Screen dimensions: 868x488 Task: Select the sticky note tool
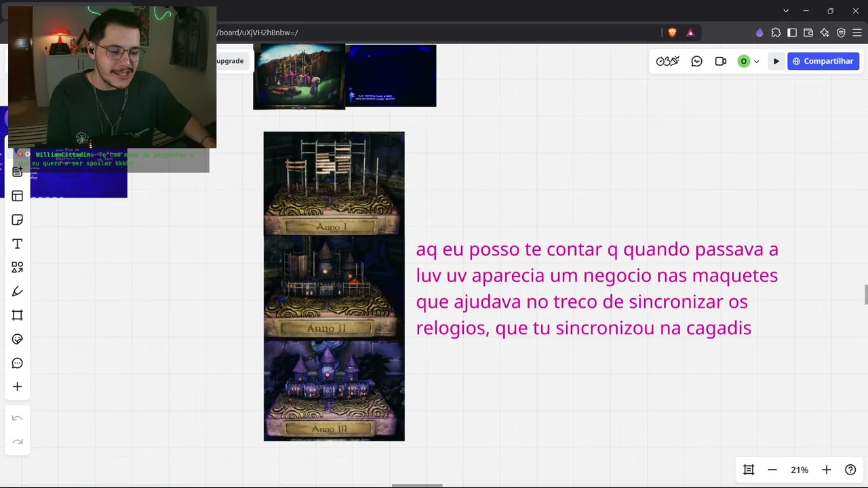point(18,220)
